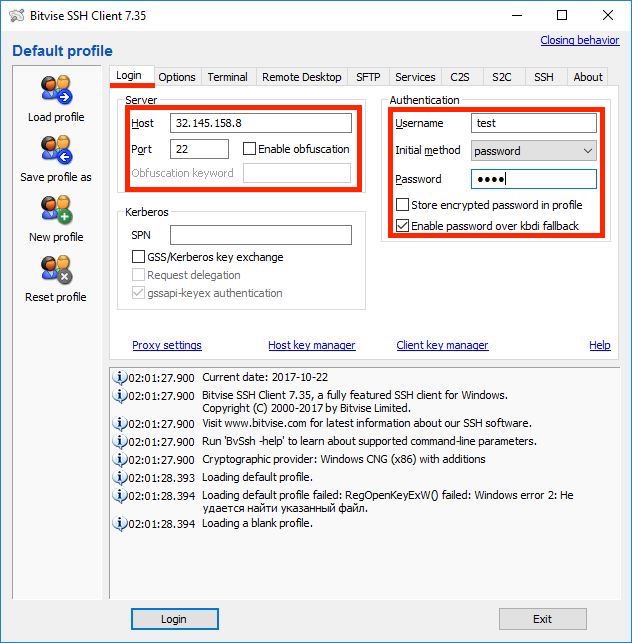
Task: Click info icon beside 'Current date' log entry
Action: pyautogui.click(x=119, y=377)
